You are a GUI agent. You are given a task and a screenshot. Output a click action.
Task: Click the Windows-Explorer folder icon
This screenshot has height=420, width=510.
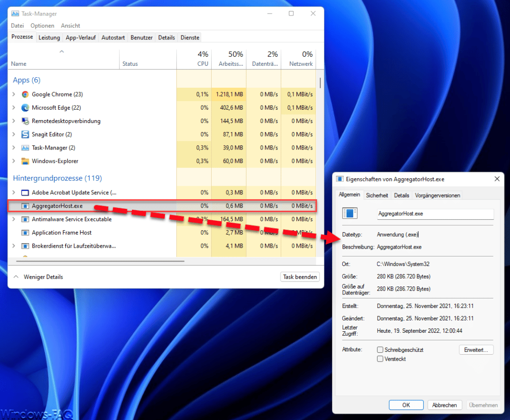tap(25, 161)
